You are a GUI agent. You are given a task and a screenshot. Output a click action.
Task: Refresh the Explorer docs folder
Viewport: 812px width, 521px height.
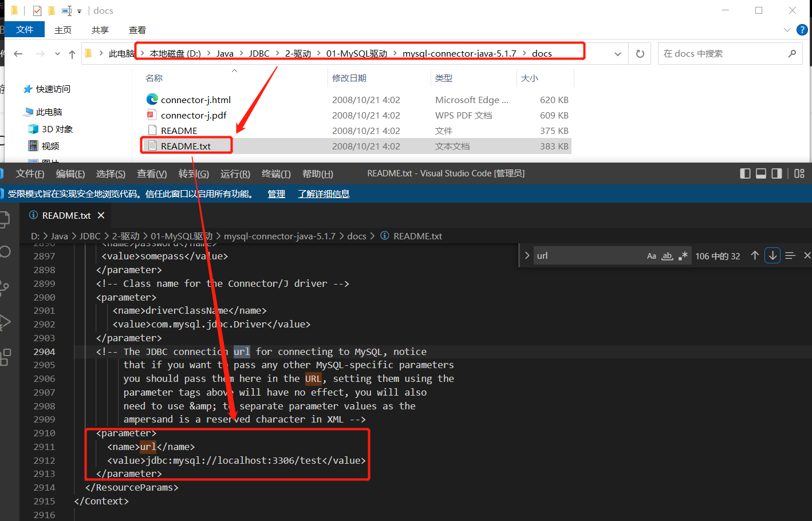tap(640, 53)
